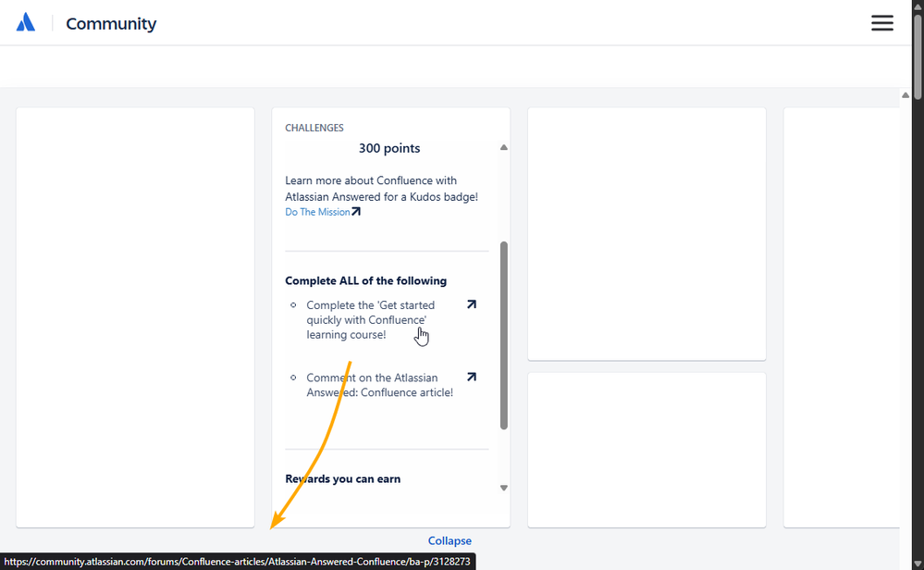Click challenge panel scroll up arrow
924x570 pixels.
click(x=504, y=147)
